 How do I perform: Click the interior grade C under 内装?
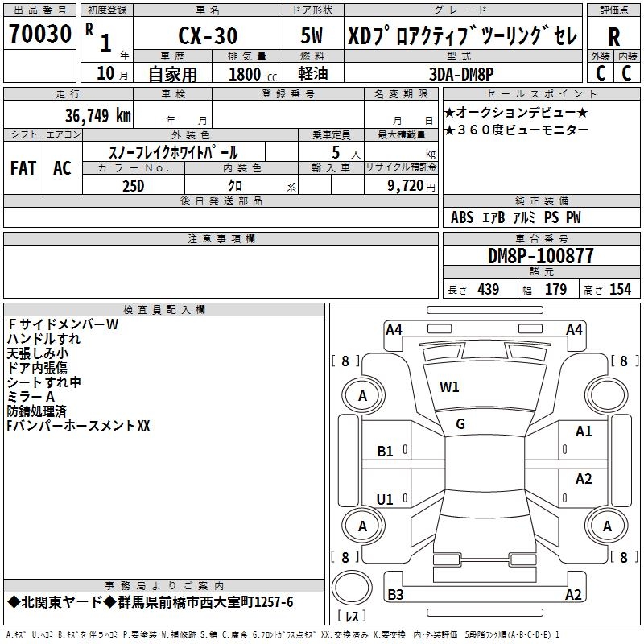(x=626, y=73)
